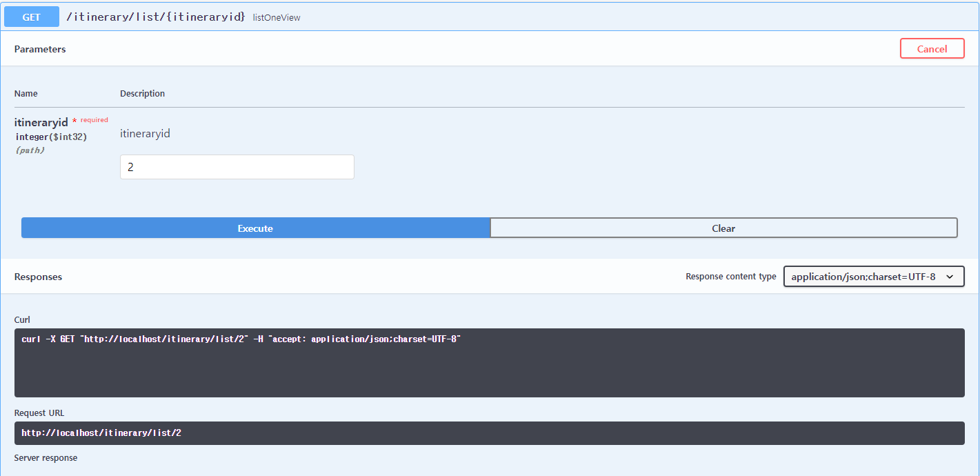Click the itineraryid parameter name
The height and width of the screenshot is (476, 980).
click(41, 122)
